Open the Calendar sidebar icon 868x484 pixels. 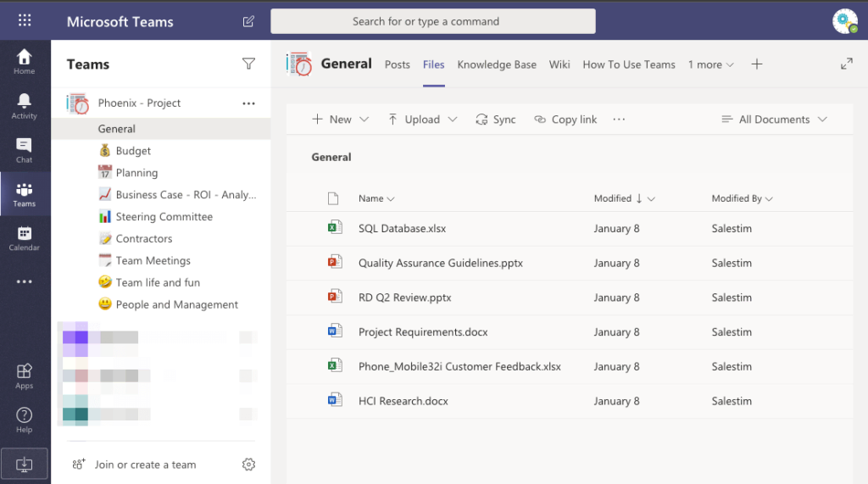[x=25, y=238]
